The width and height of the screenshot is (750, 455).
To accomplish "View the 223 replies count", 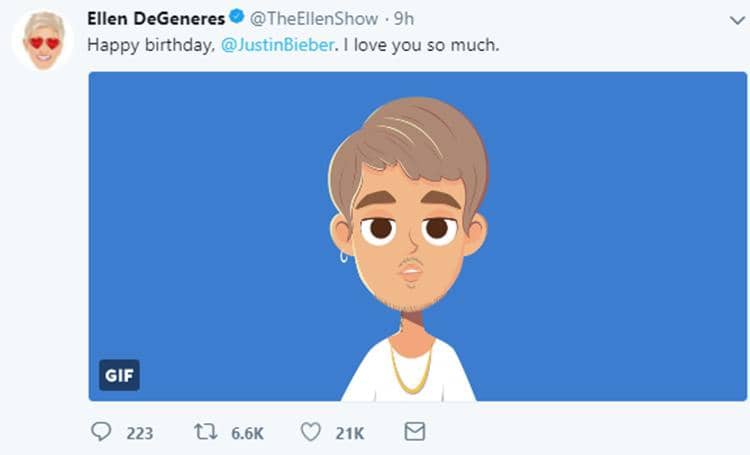I will coord(140,433).
